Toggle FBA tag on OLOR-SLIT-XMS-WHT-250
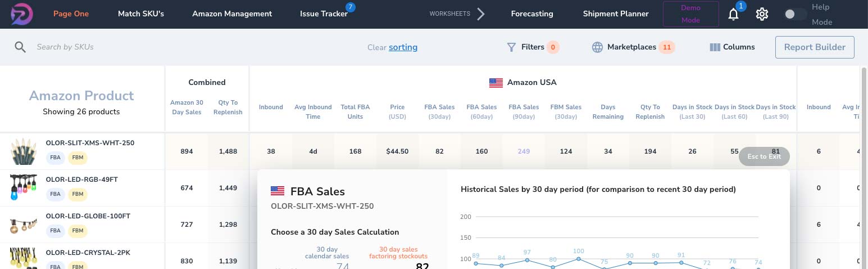 pos(55,158)
